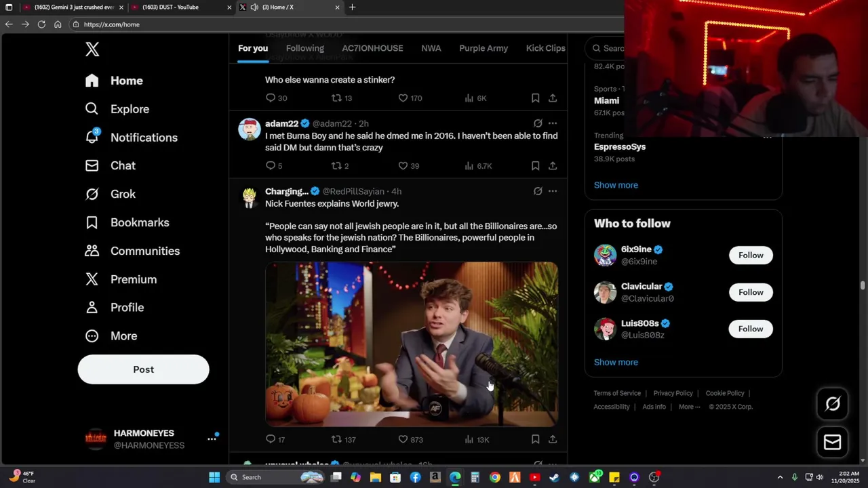Click Show more under trends

coord(616,185)
